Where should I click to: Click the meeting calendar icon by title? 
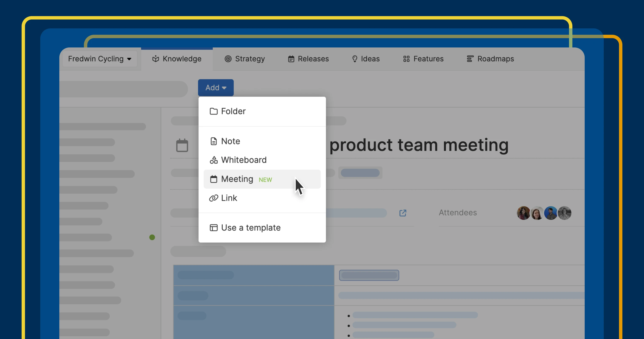pyautogui.click(x=182, y=146)
